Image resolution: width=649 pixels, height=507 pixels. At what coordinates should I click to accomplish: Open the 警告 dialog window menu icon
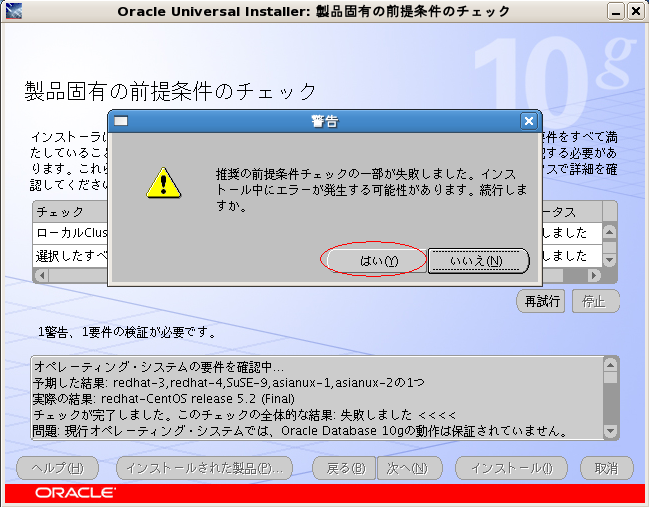[x=121, y=121]
